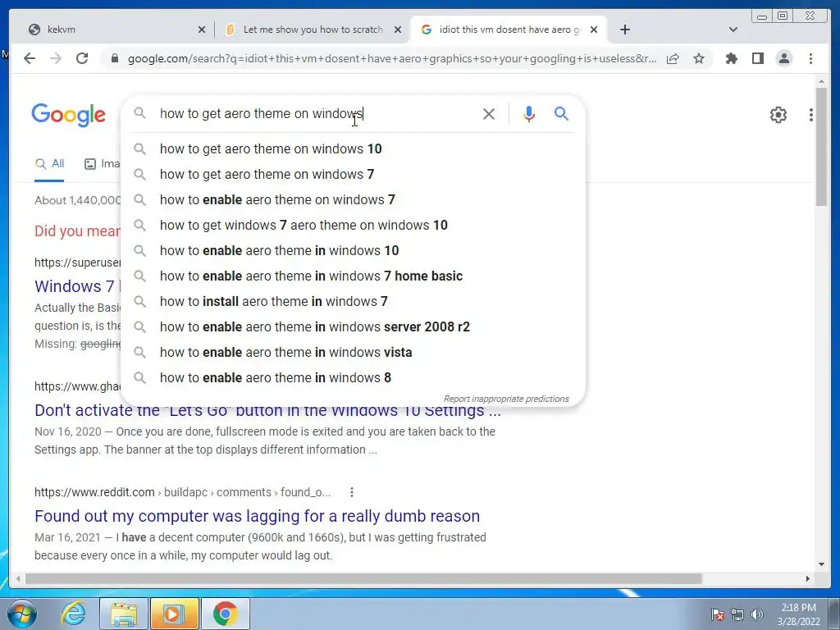Image resolution: width=840 pixels, height=630 pixels.
Task: Click scrollbar down arrow
Action: pos(821,564)
